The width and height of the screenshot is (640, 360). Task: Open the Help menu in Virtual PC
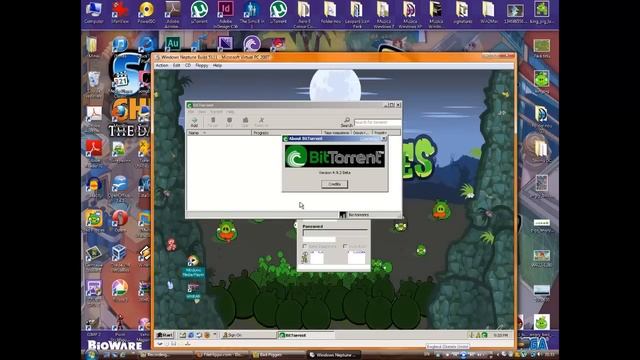click(x=217, y=65)
